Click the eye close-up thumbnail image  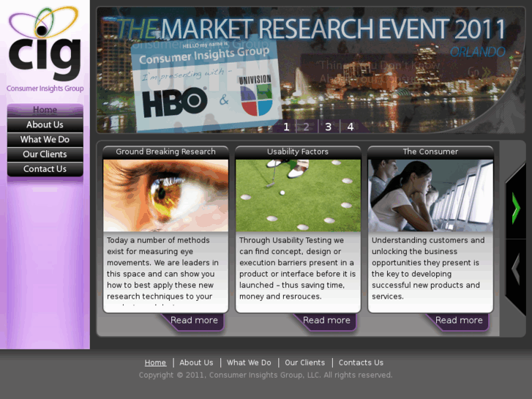pos(165,195)
